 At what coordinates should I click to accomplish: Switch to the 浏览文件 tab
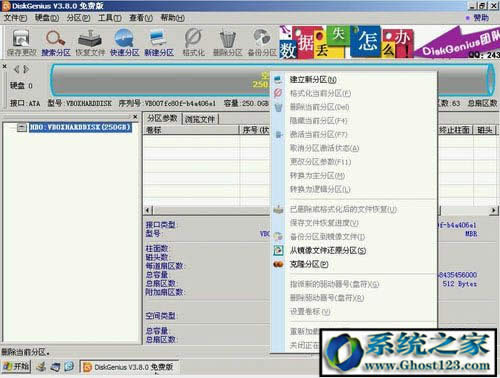tap(200, 119)
